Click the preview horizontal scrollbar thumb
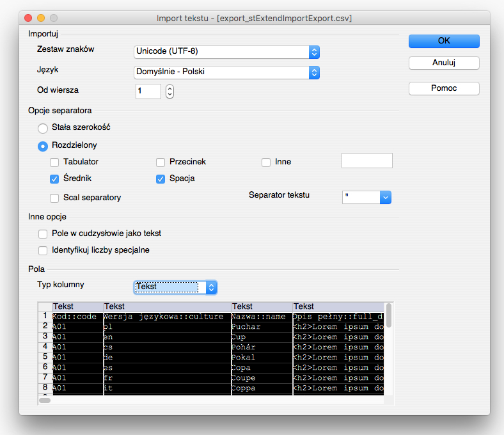504x435 pixels. pyautogui.click(x=45, y=400)
